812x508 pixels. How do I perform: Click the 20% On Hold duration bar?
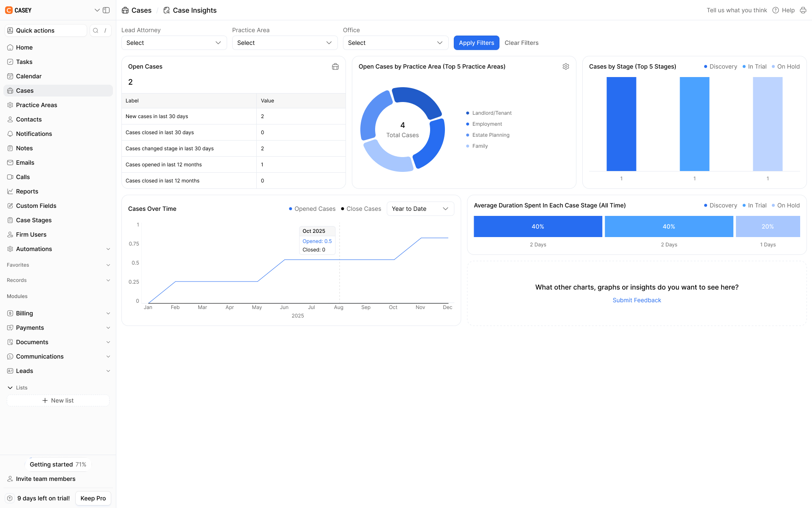pyautogui.click(x=768, y=226)
